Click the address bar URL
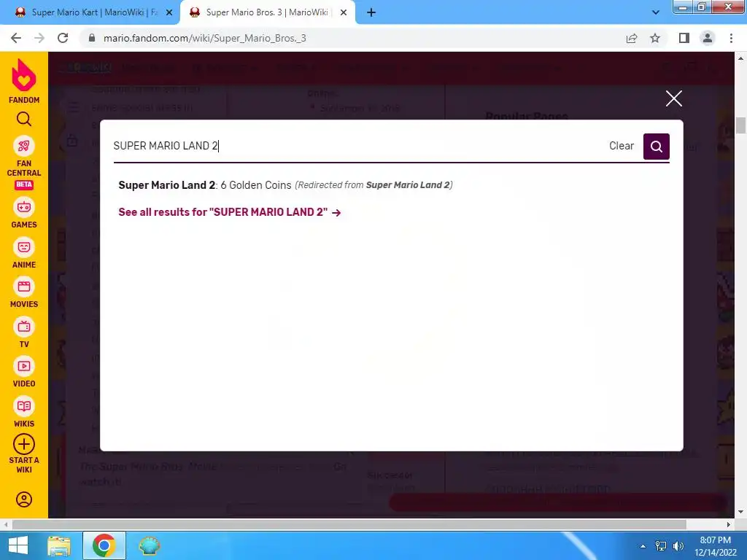 click(x=204, y=38)
